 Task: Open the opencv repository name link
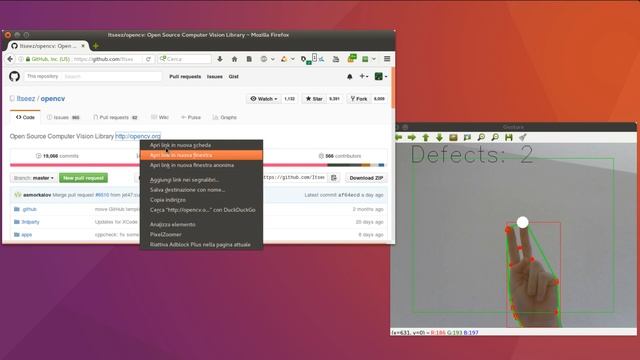tap(53, 99)
